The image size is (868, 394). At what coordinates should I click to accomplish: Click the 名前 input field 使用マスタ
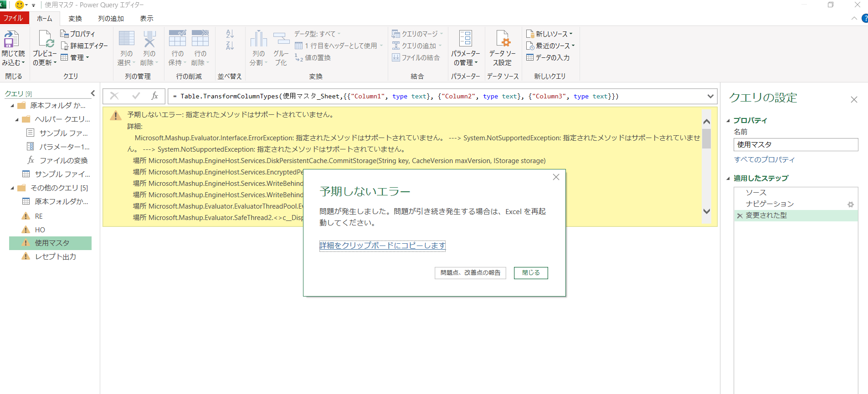(x=796, y=144)
